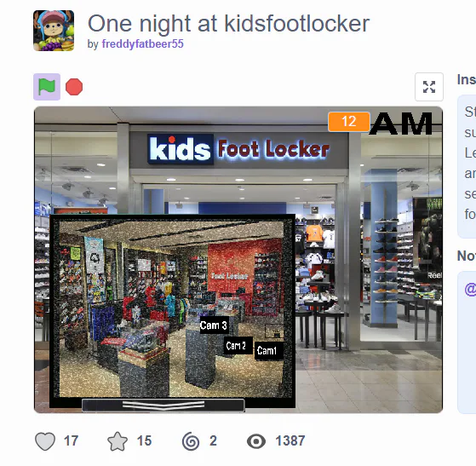View remixes using the spiral icon
Viewport: 476px width, 466px height.
pyautogui.click(x=191, y=441)
